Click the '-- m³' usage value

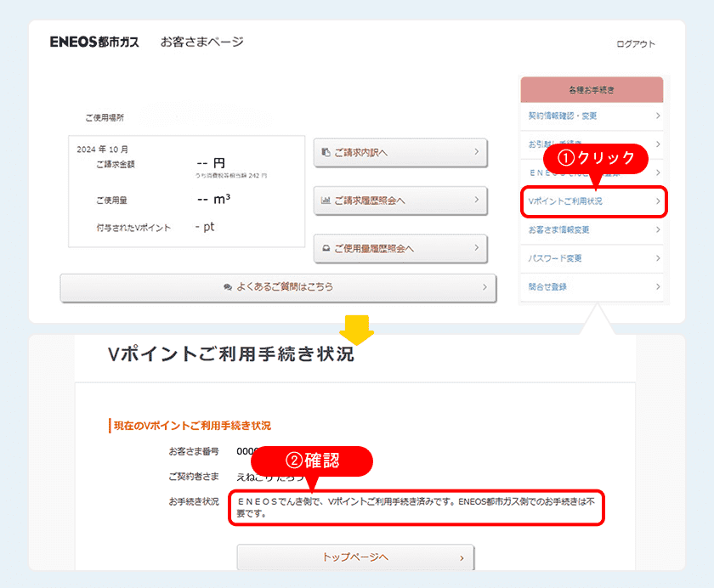213,200
